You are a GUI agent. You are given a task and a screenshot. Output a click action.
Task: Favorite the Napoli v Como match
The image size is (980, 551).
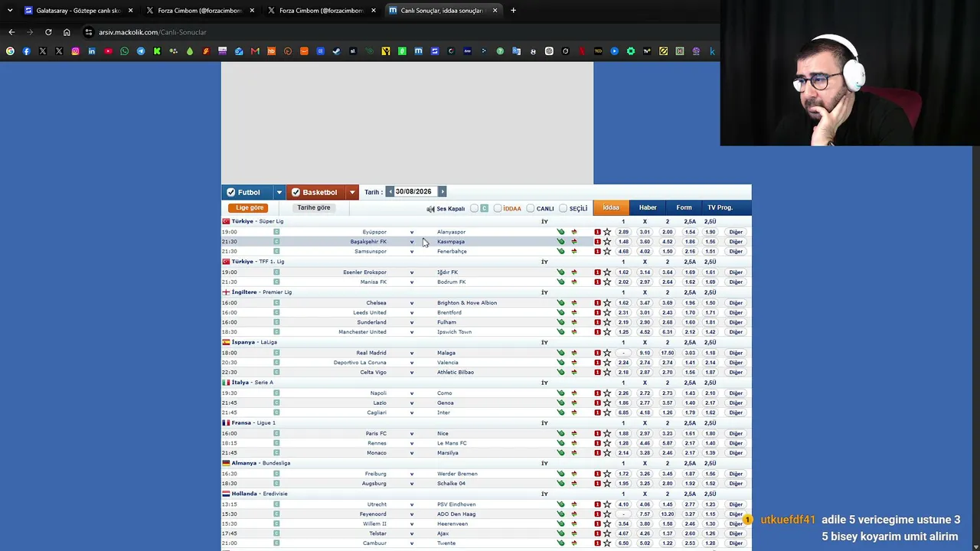(x=607, y=393)
